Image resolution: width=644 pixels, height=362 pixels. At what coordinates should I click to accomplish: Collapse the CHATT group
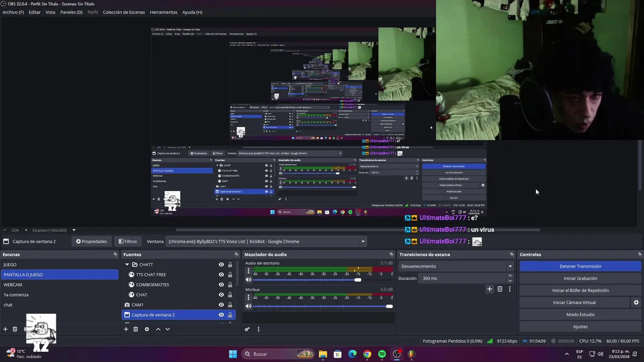click(127, 264)
